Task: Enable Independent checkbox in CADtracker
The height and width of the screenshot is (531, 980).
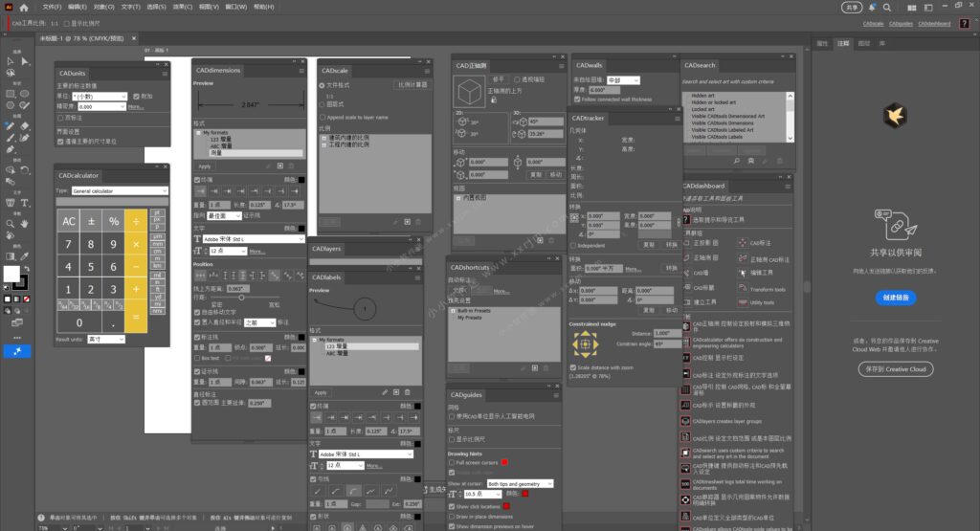Action: (x=572, y=246)
